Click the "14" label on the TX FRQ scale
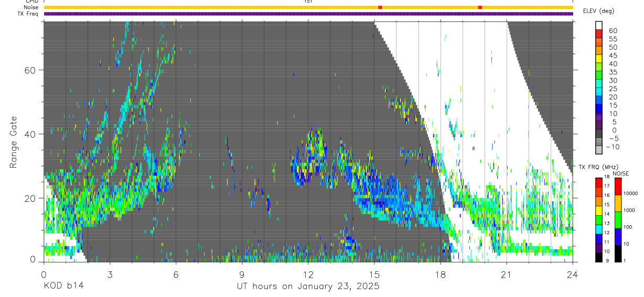644x297 pixels. 607,214
